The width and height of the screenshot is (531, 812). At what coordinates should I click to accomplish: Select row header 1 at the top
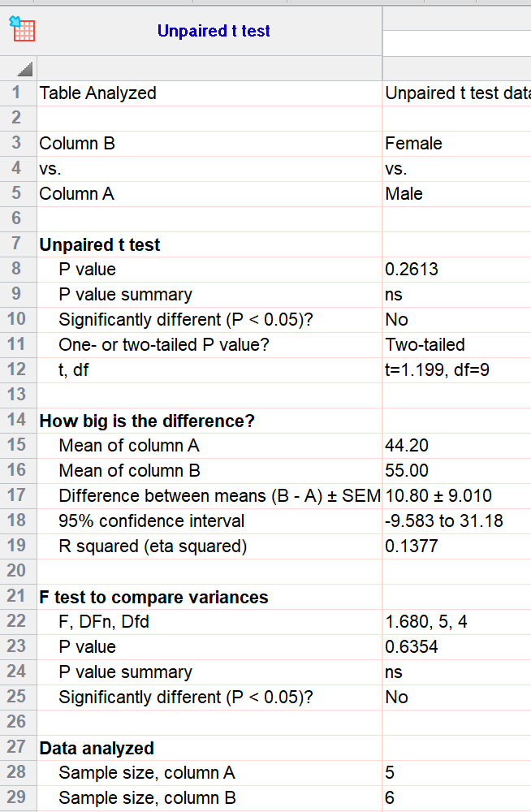(x=18, y=93)
